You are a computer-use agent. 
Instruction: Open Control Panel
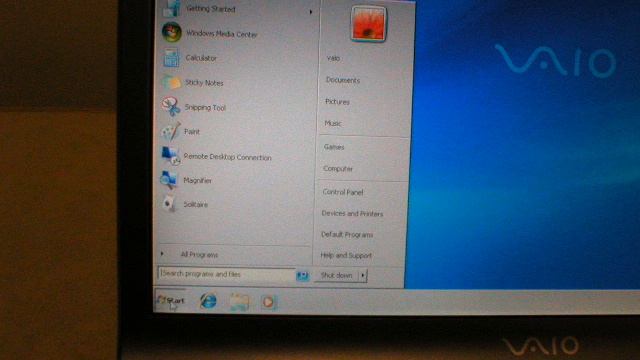343,192
